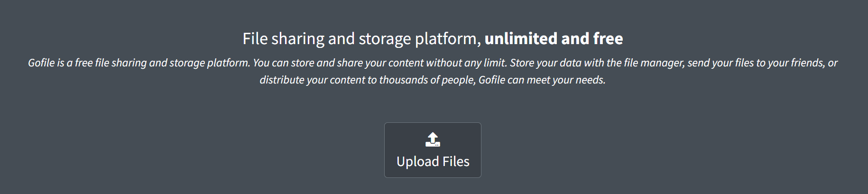Click the upload tray arrow icon

point(433,139)
